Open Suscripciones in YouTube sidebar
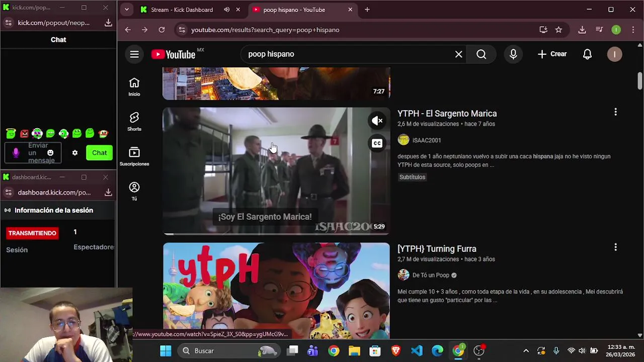Image resolution: width=644 pixels, height=362 pixels. pyautogui.click(x=134, y=156)
